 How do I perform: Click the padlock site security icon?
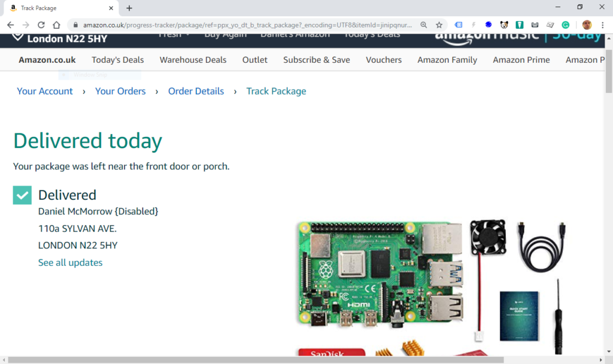click(x=75, y=25)
